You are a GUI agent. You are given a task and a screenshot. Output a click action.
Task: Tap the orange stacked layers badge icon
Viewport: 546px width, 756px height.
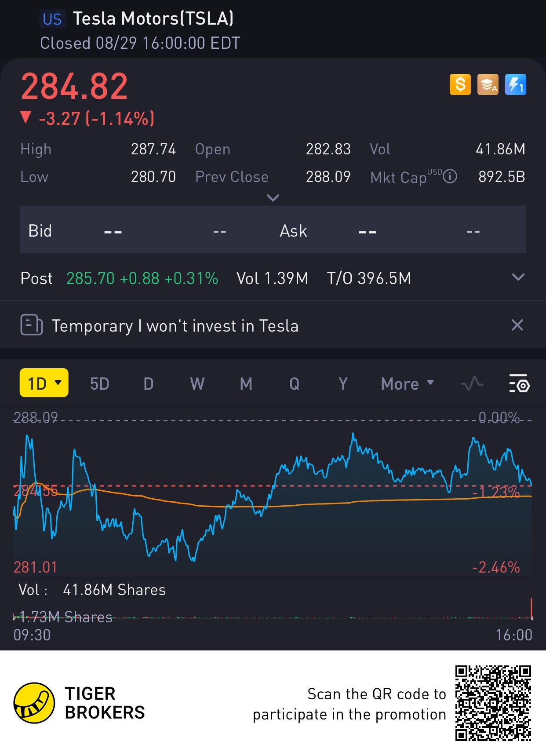point(488,84)
